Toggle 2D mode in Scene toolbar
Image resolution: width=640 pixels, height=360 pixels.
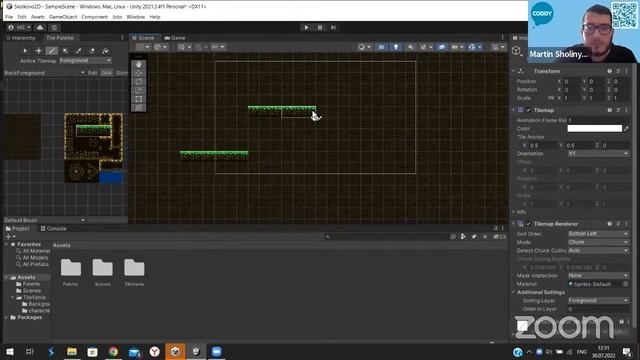(x=381, y=47)
